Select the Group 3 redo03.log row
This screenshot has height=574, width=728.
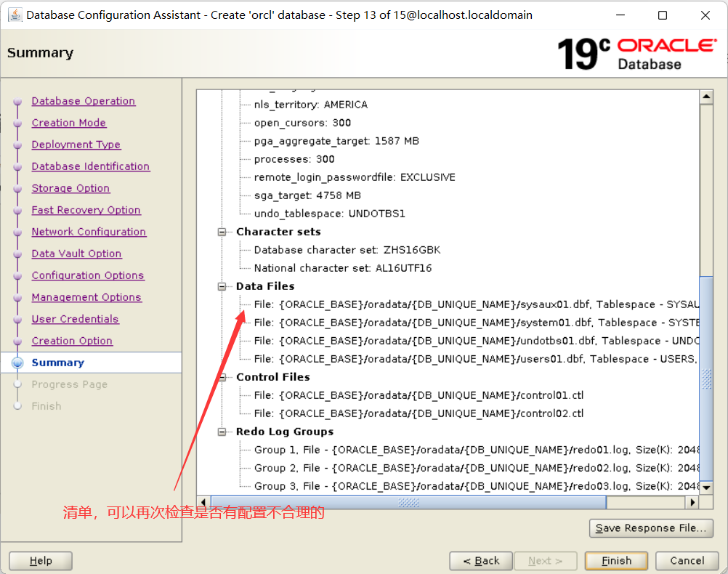(477, 486)
